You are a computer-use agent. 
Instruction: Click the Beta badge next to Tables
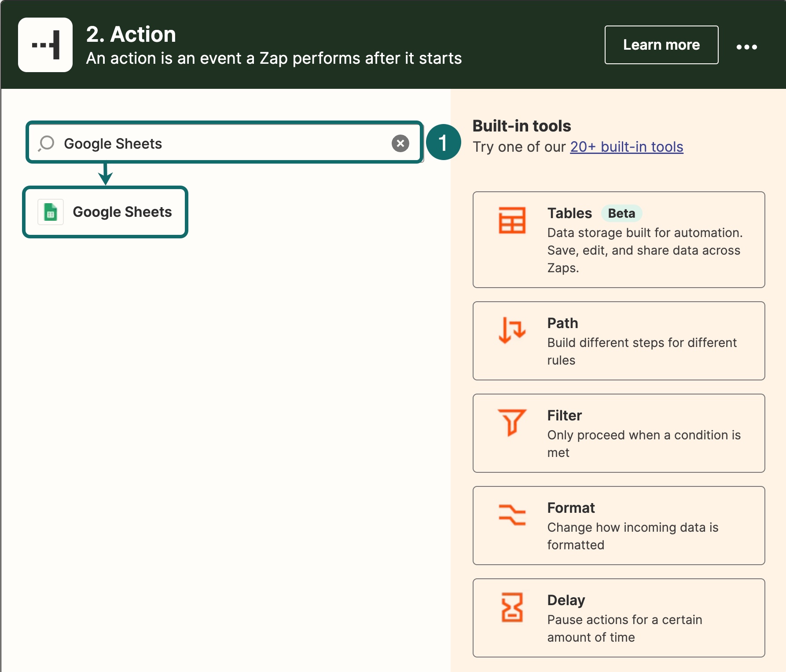pos(621,213)
